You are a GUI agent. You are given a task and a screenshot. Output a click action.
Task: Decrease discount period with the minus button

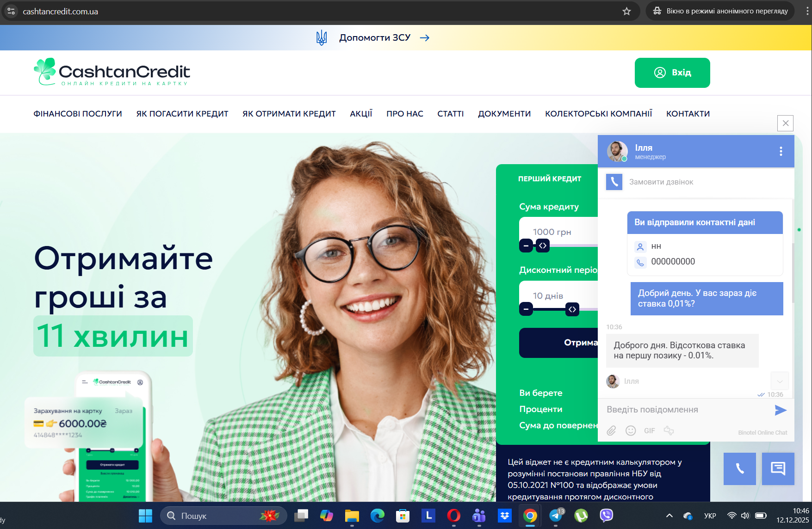pos(526,309)
